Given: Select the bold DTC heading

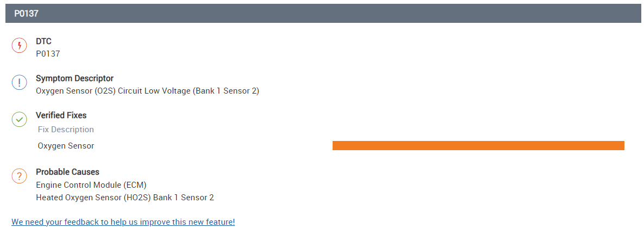Looking at the screenshot, I should pos(43,41).
